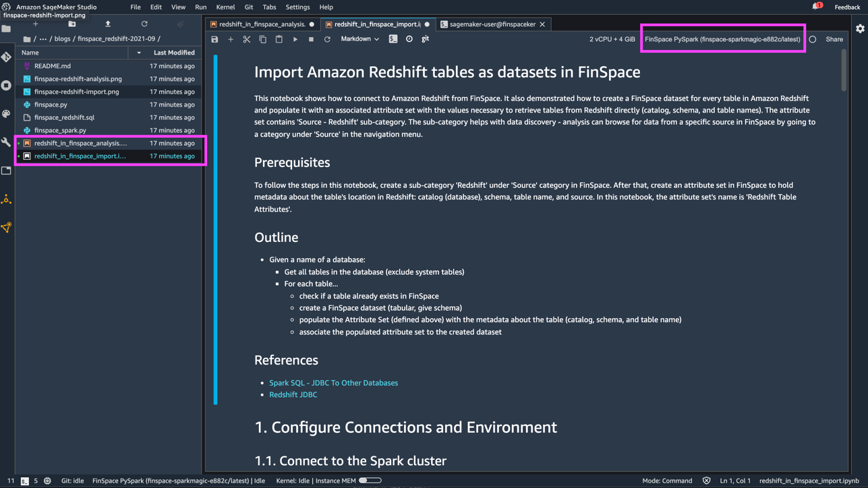The image size is (868, 488).
Task: Save the notebook with the toolbar save icon
Action: [x=214, y=40]
